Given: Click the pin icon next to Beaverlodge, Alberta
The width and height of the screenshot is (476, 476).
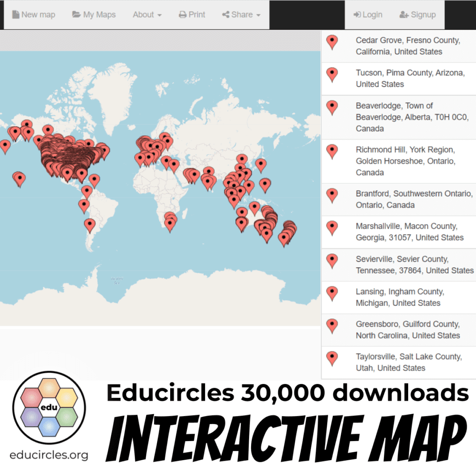Looking at the screenshot, I should coord(332,107).
